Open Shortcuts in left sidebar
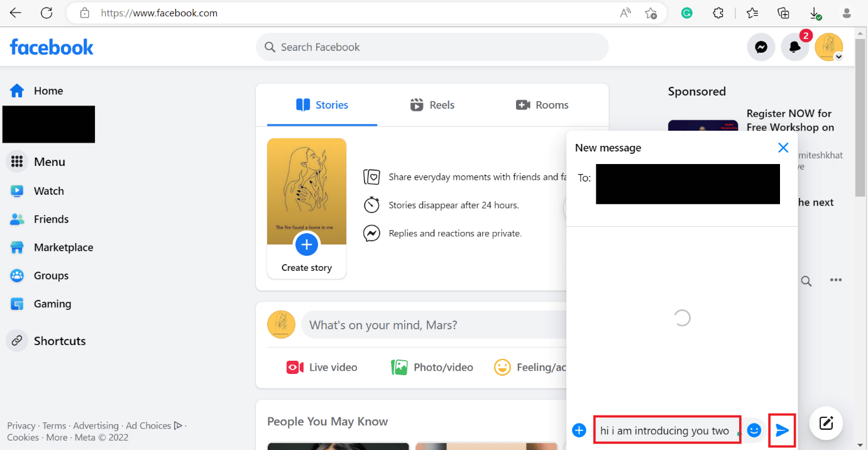Viewport: 868px width, 450px height. (x=47, y=341)
